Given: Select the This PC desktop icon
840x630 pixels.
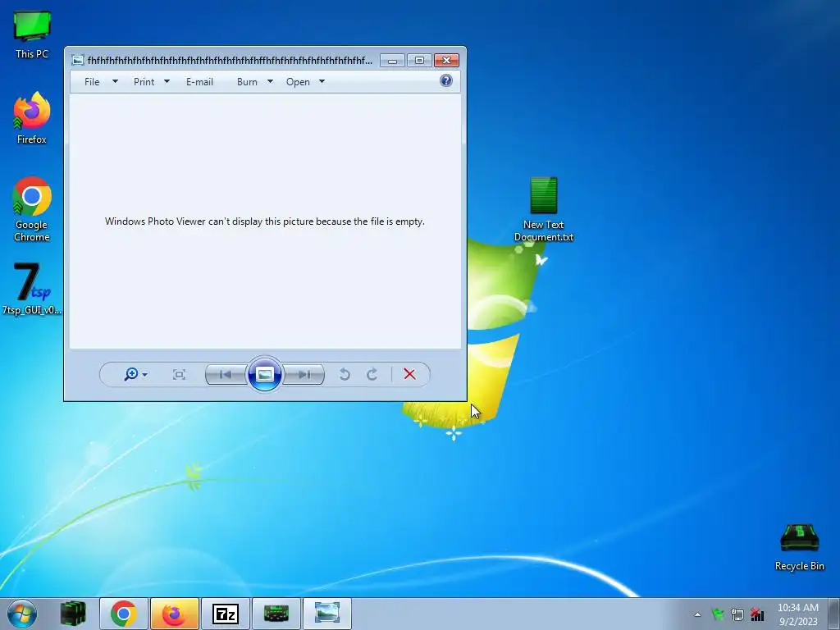Looking at the screenshot, I should tap(32, 34).
